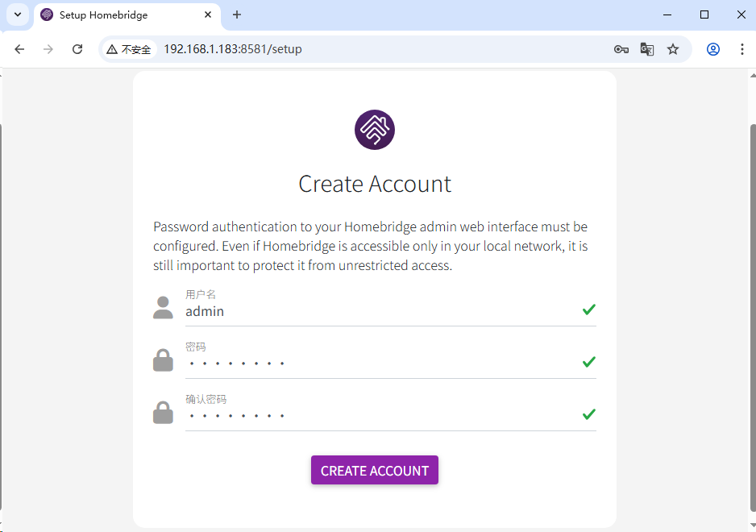The width and height of the screenshot is (756, 532).
Task: Focus the password input field
Action: (x=379, y=364)
